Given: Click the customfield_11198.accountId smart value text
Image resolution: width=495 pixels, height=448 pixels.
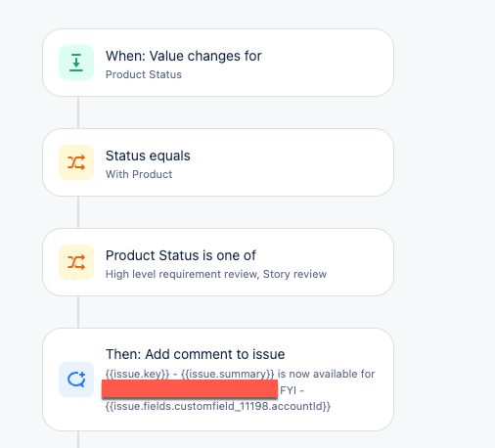Looking at the screenshot, I should point(218,406).
